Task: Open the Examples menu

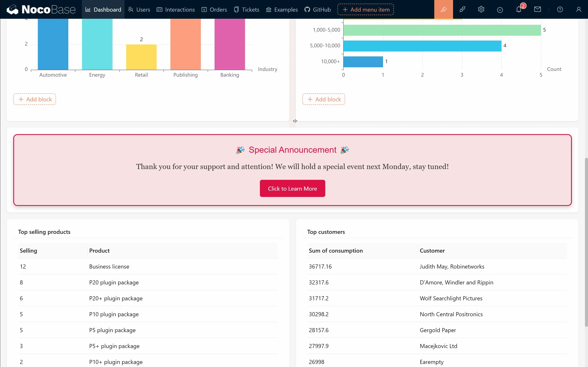Action: pyautogui.click(x=282, y=9)
